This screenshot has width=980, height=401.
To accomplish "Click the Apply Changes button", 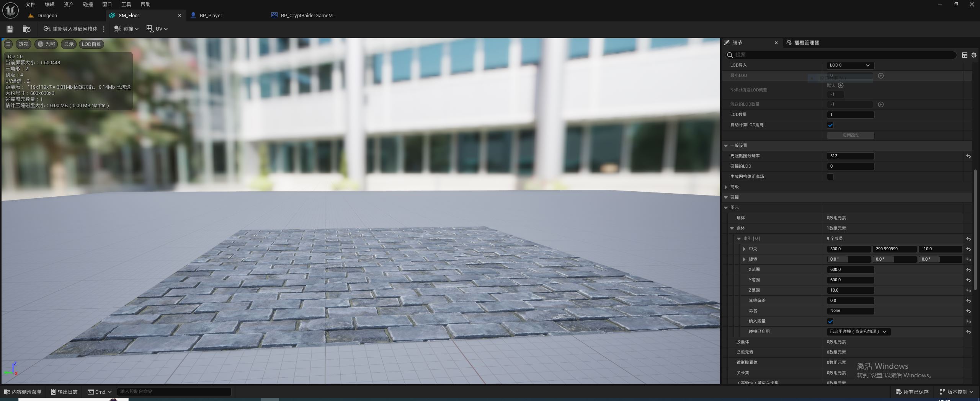I will coord(851,135).
